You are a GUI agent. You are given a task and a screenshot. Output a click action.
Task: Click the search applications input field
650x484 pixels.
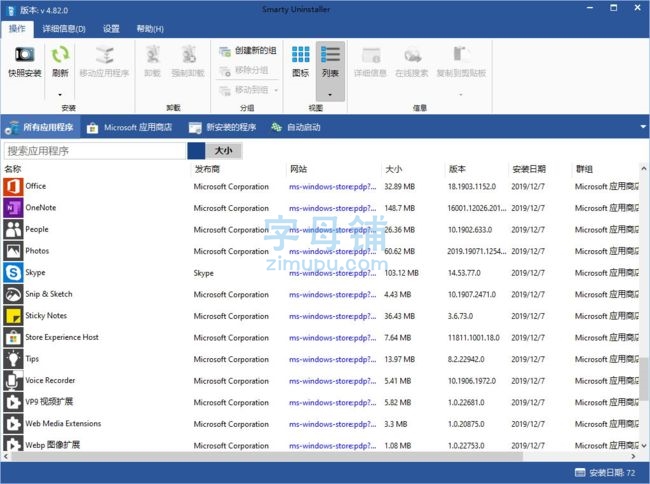pos(95,151)
